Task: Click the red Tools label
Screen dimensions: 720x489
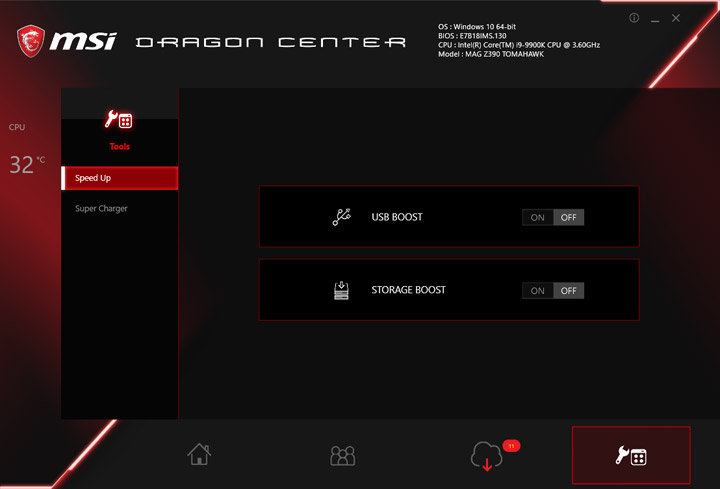Action: (x=119, y=146)
